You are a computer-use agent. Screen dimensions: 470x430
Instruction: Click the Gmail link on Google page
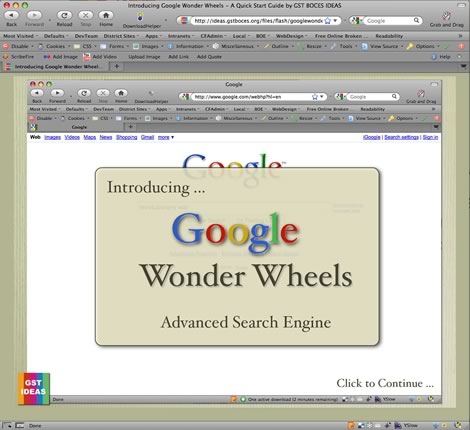click(147, 137)
